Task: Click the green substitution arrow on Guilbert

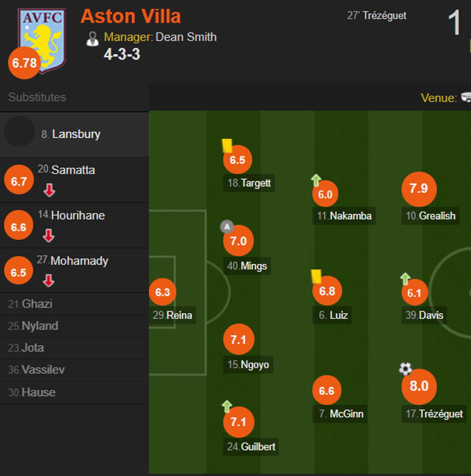Action: click(227, 406)
